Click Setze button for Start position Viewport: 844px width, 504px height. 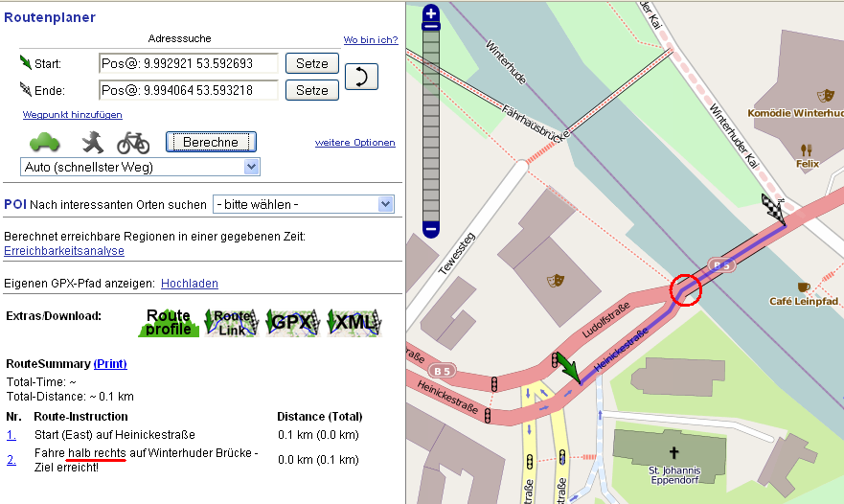pos(312,63)
